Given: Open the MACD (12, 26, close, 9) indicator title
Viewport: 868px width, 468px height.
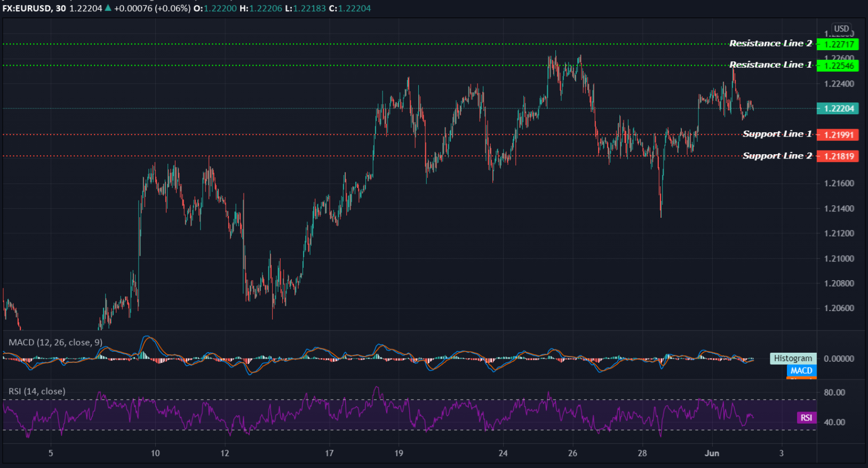Looking at the screenshot, I should [55, 342].
